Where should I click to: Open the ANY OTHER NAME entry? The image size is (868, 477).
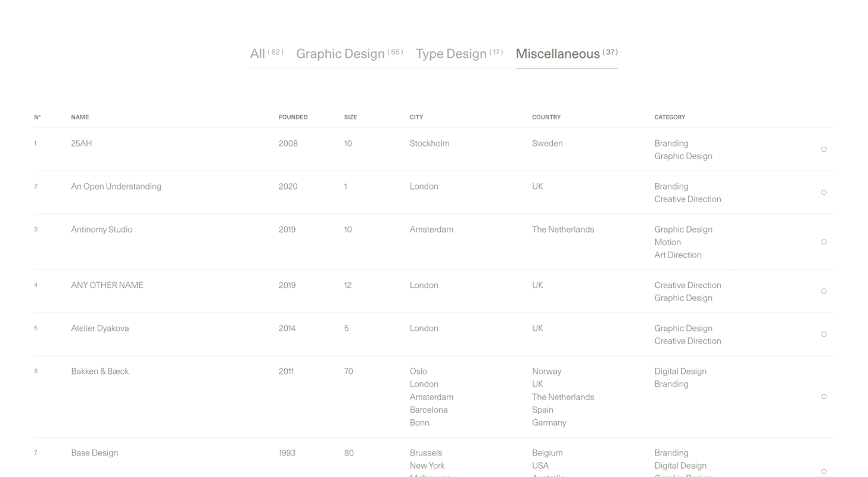pyautogui.click(x=107, y=286)
